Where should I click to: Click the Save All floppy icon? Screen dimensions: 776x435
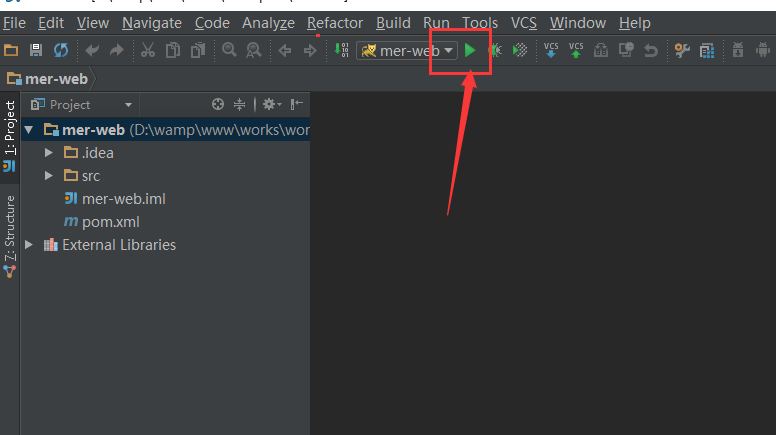(36, 50)
